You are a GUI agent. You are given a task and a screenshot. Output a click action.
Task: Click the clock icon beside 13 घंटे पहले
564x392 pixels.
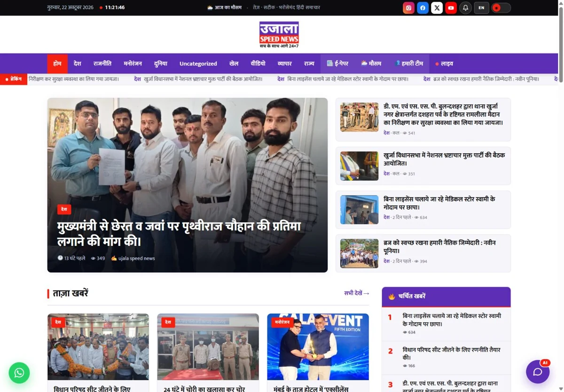(x=60, y=258)
